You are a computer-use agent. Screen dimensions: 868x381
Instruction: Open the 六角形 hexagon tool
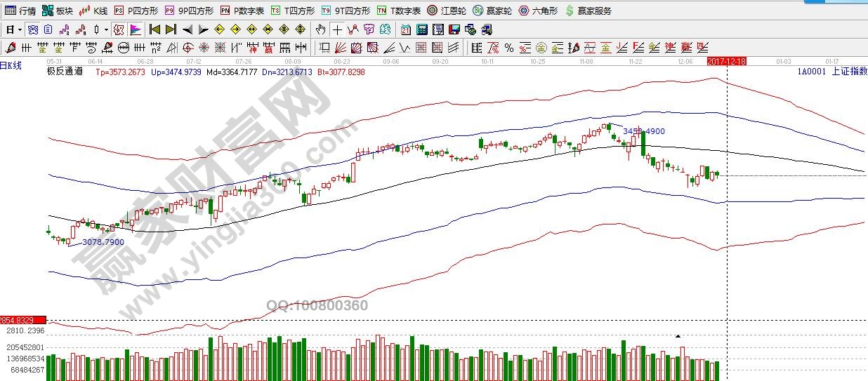click(x=537, y=11)
